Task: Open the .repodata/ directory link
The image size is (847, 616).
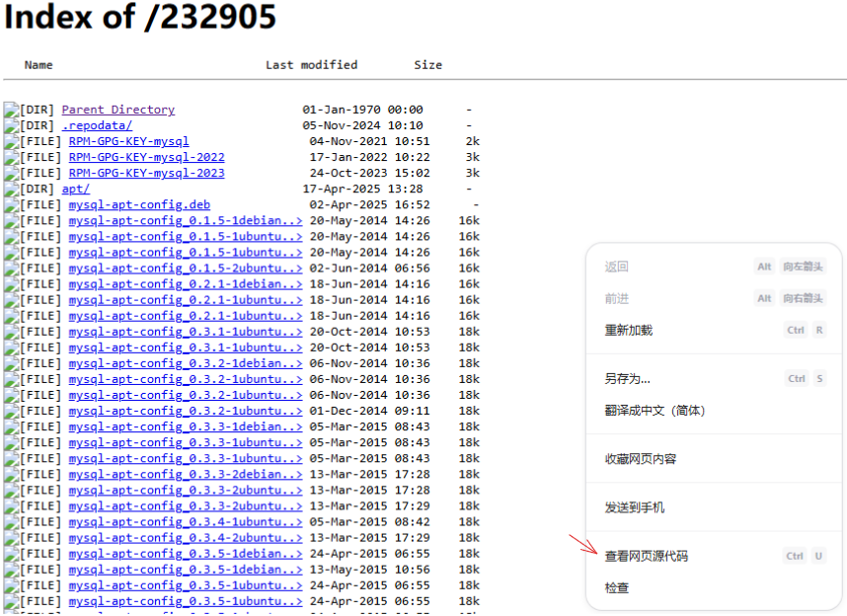Action: tap(97, 125)
